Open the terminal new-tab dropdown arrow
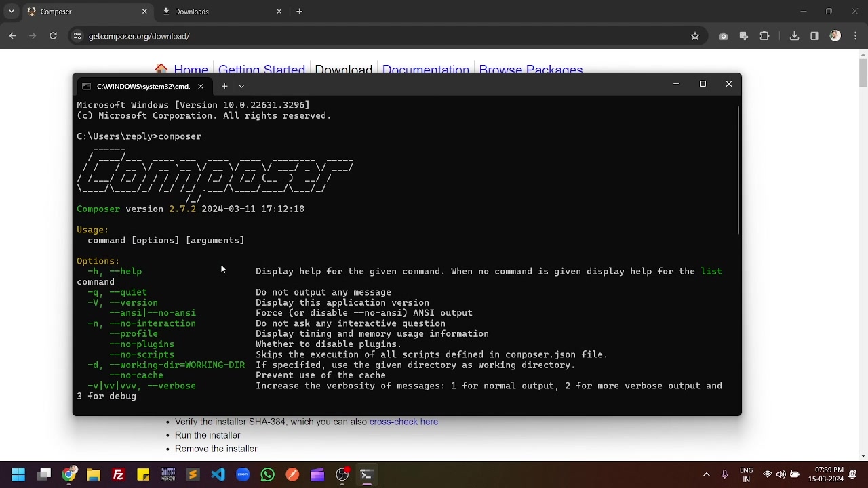The width and height of the screenshot is (868, 488). pos(241,87)
